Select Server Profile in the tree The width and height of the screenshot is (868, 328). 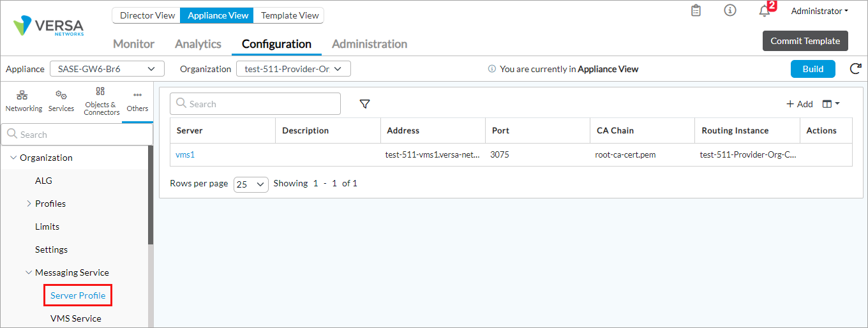pyautogui.click(x=78, y=295)
